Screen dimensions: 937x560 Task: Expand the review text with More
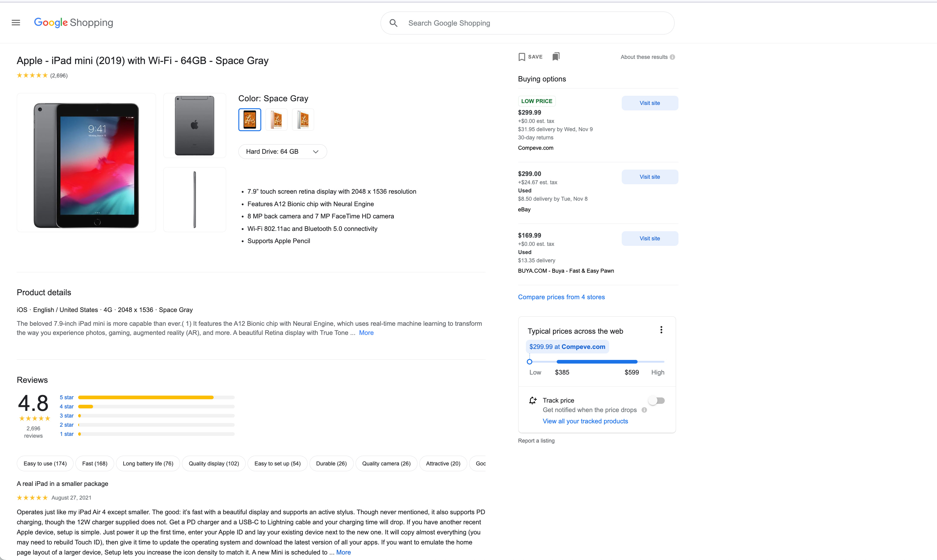tap(343, 552)
